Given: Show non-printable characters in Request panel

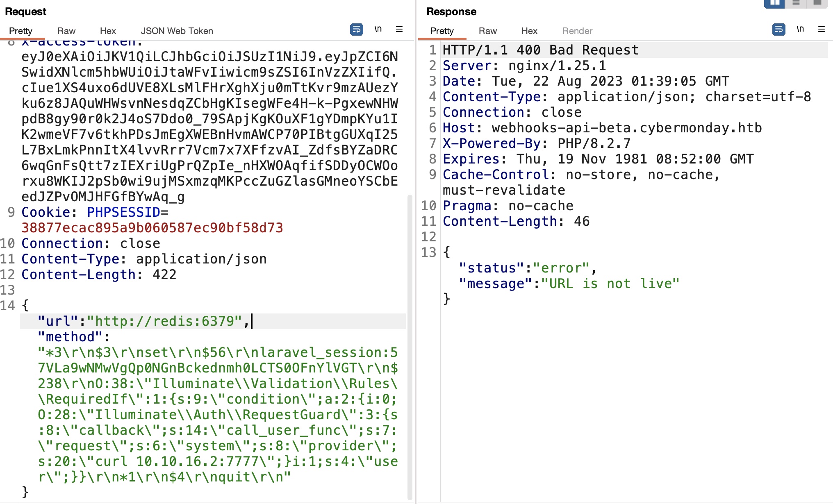Looking at the screenshot, I should tap(378, 30).
